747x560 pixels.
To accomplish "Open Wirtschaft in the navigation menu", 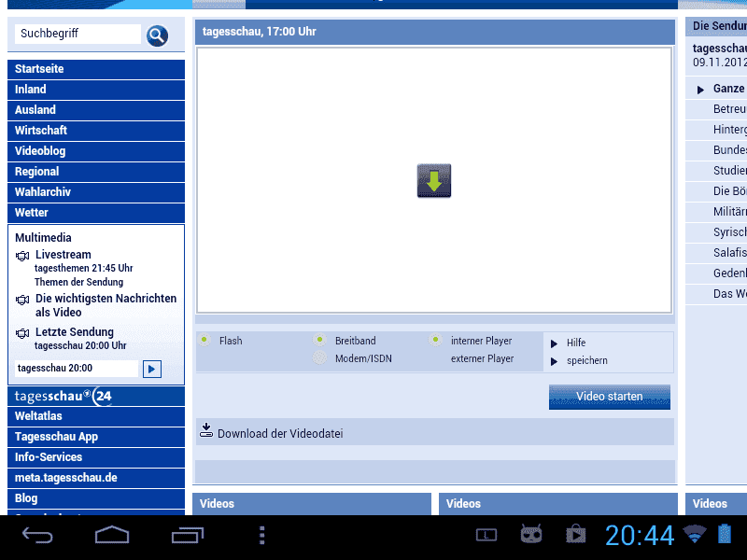I will coord(96,131).
